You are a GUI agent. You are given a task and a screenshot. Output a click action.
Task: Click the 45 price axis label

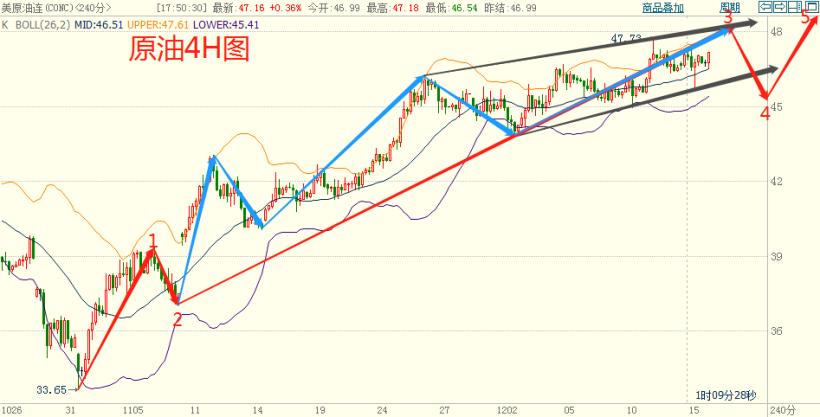coord(777,107)
